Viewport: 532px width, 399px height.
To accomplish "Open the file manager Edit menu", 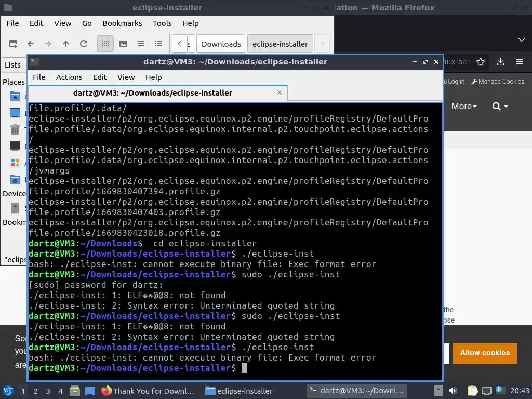I will tap(36, 23).
